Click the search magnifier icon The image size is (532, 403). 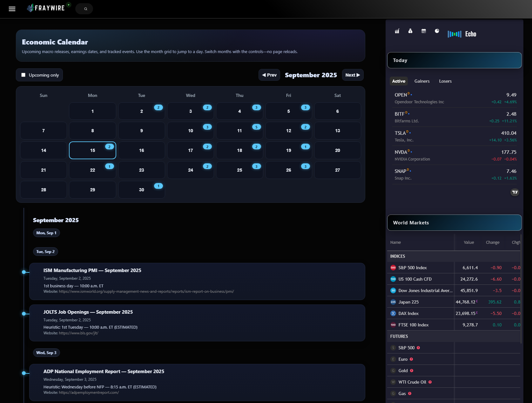[x=85, y=9]
